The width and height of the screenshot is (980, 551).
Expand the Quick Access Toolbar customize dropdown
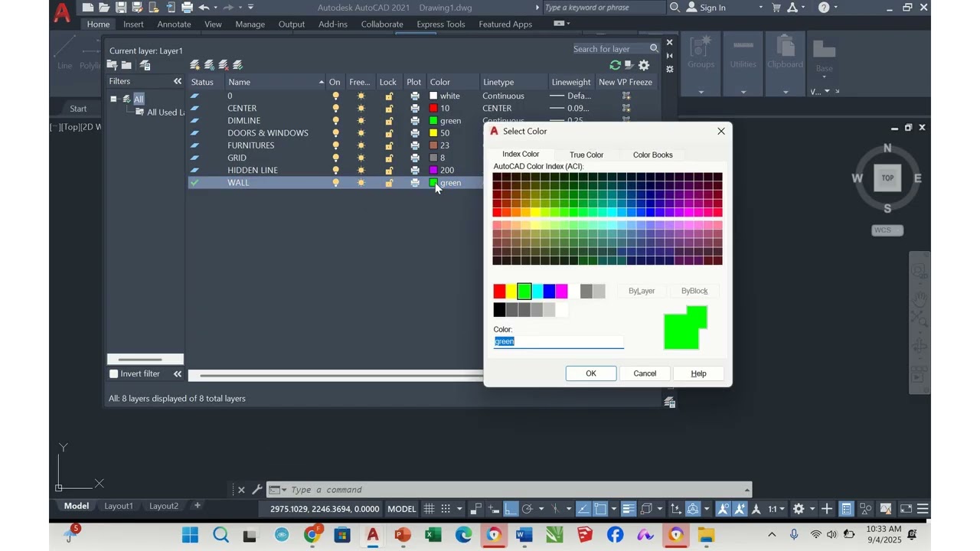point(250,8)
